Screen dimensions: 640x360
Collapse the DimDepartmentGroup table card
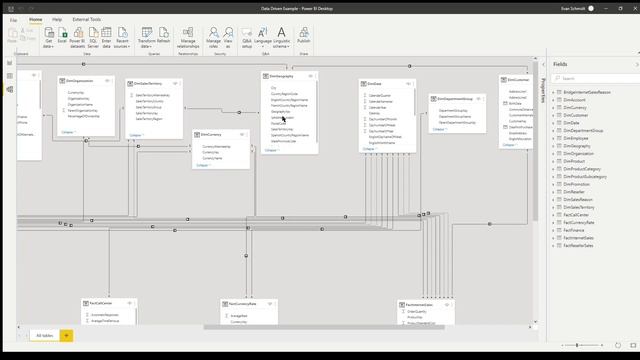point(440,129)
